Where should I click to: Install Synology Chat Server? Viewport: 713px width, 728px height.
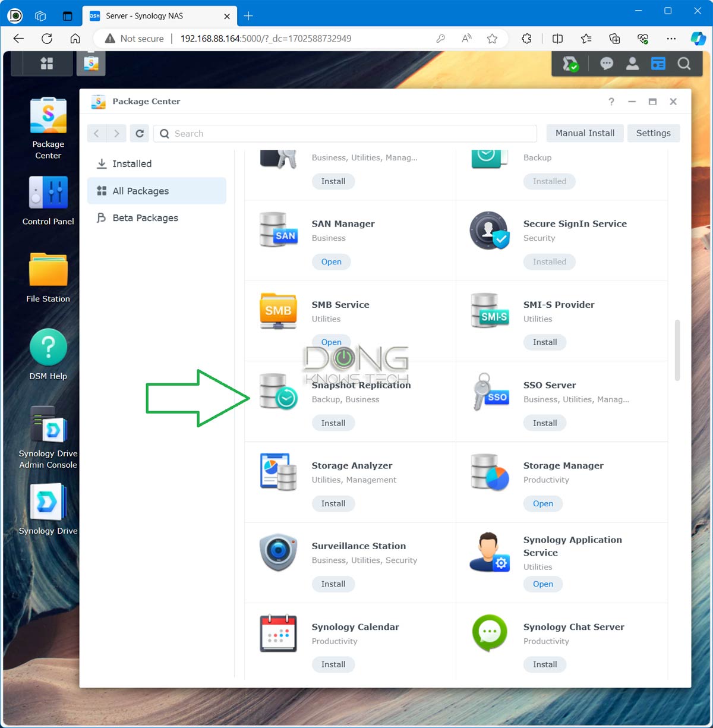[545, 664]
